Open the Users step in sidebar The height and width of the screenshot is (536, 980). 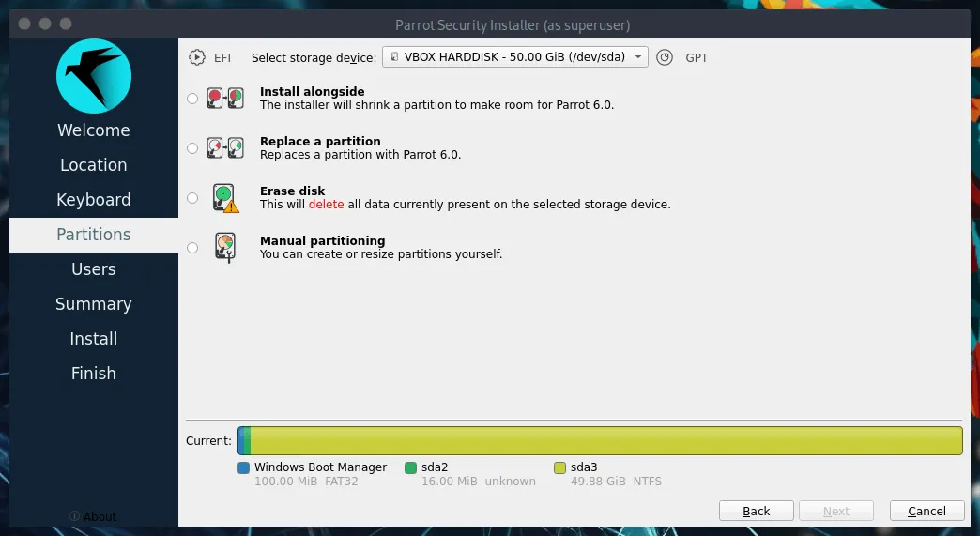pos(94,269)
